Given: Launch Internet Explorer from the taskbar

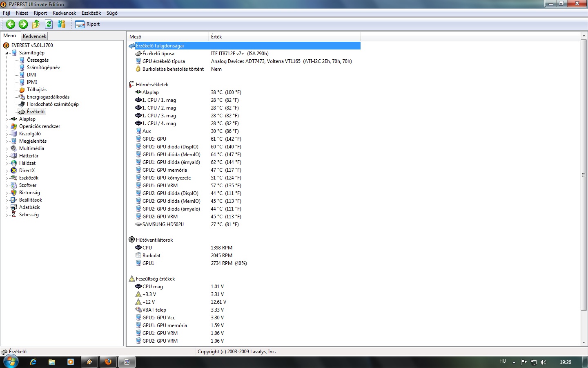Looking at the screenshot, I should 33,362.
